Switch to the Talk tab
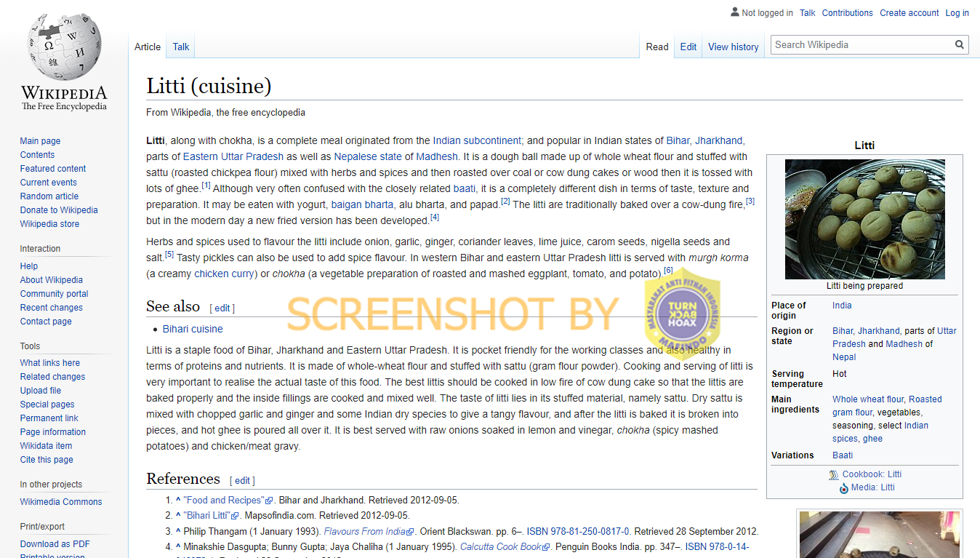The width and height of the screenshot is (980, 558). coord(181,47)
